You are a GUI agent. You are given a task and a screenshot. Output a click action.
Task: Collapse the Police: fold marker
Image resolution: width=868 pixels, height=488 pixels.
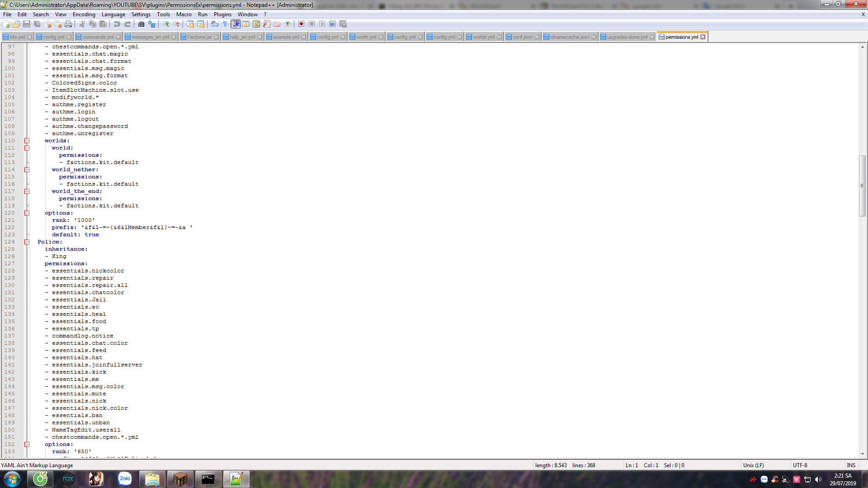[27, 242]
